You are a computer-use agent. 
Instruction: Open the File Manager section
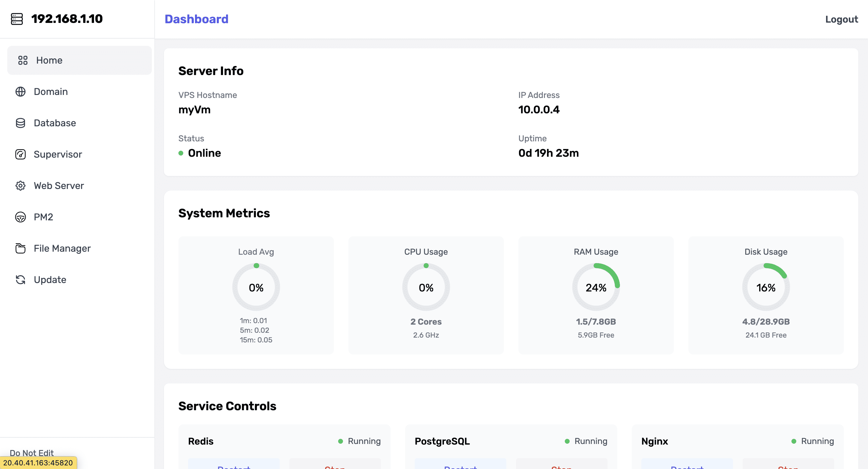point(62,248)
